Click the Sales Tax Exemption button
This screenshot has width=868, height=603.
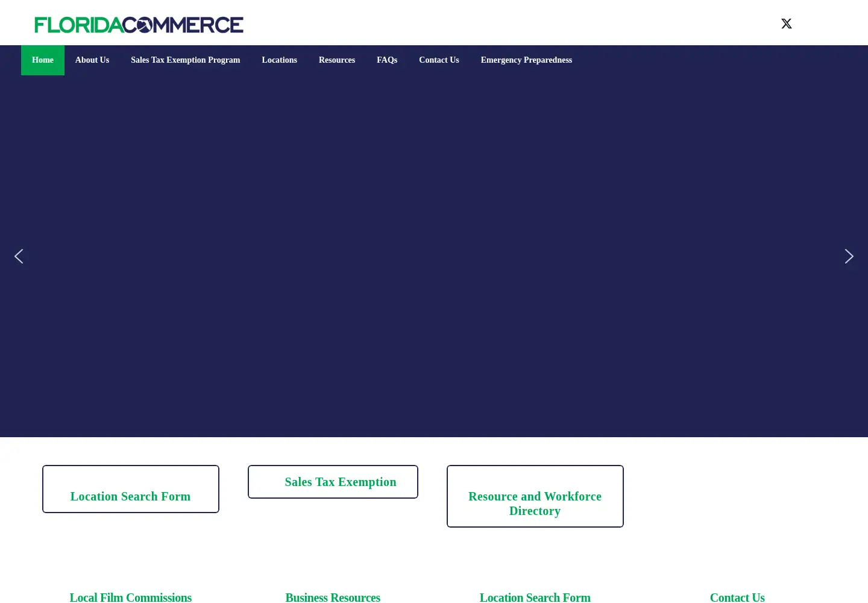click(333, 482)
